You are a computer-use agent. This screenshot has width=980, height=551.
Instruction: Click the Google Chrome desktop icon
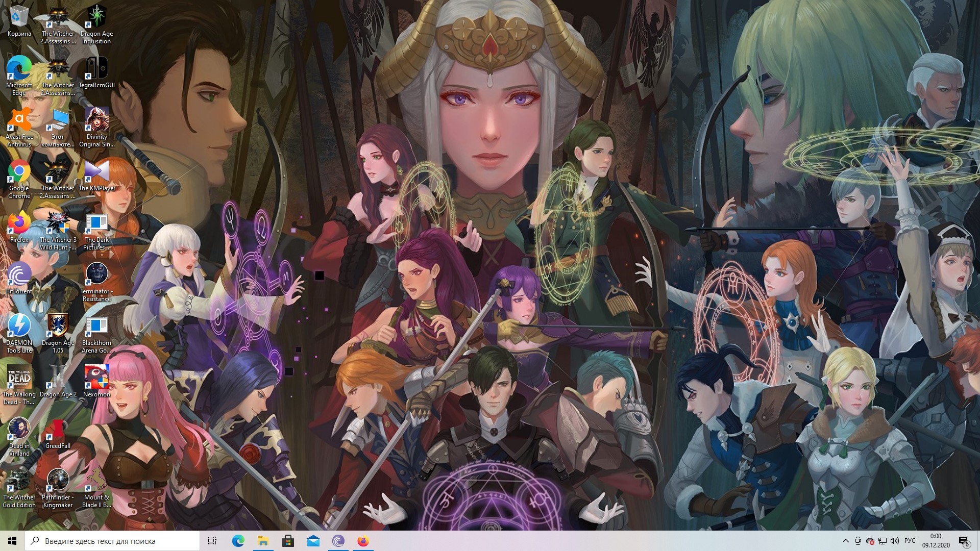pos(19,173)
